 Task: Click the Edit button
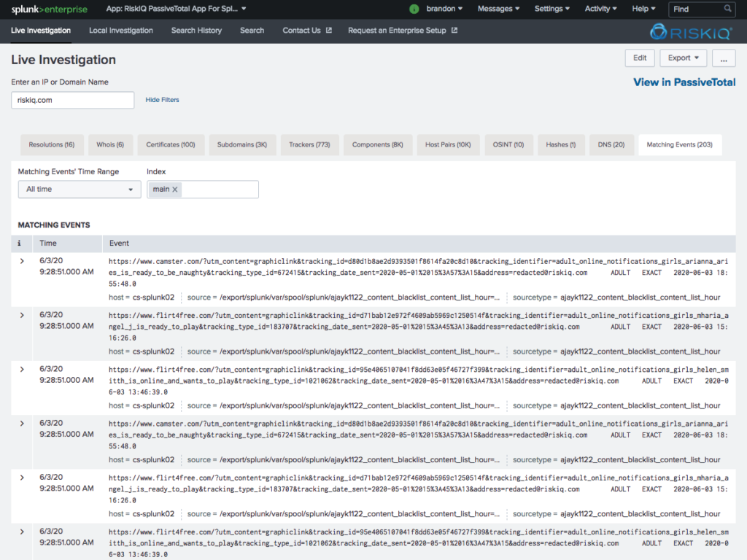click(640, 58)
